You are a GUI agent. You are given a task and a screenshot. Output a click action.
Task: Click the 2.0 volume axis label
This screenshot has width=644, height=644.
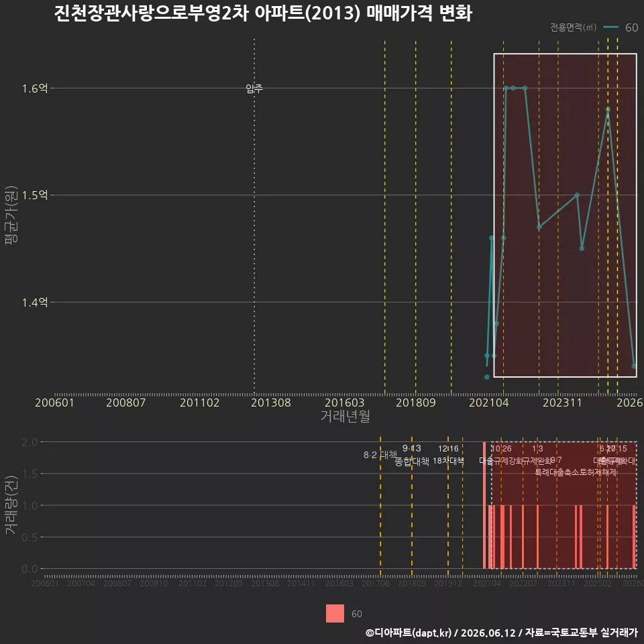pos(30,442)
